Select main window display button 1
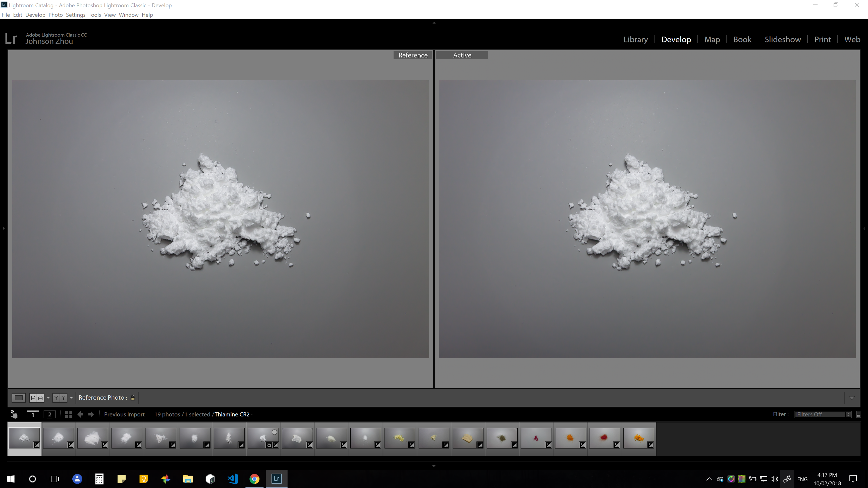This screenshot has height=488, width=868. tap(33, 414)
